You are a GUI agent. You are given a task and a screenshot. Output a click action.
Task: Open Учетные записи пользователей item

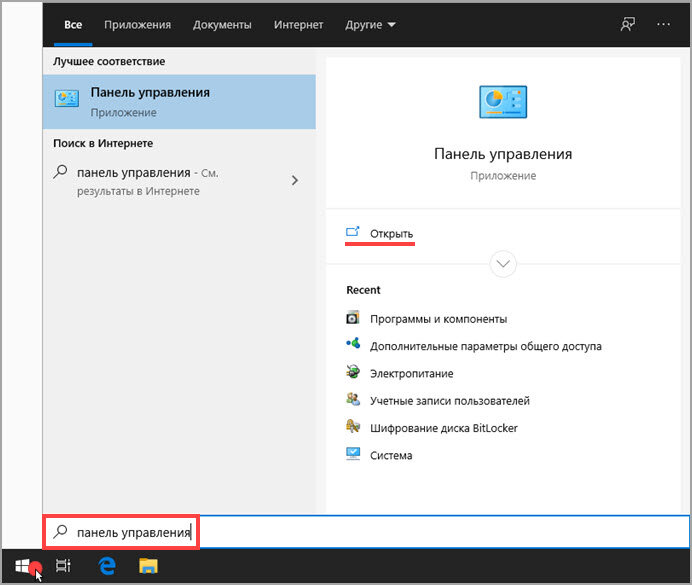pos(450,401)
